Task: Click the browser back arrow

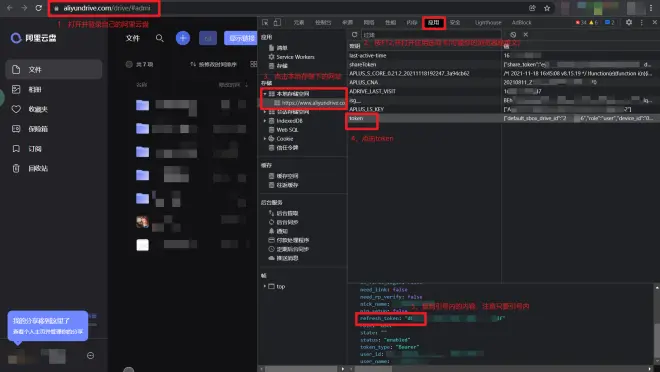Action: [9, 8]
